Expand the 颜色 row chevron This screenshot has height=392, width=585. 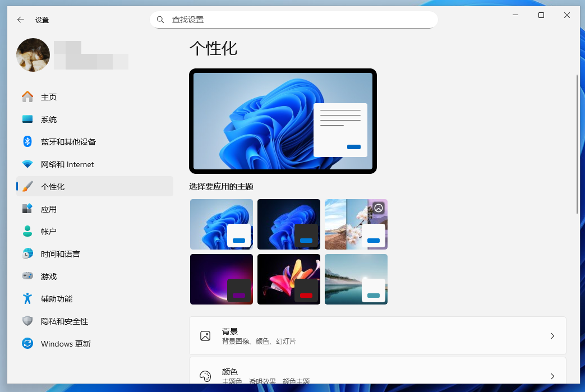pos(552,376)
